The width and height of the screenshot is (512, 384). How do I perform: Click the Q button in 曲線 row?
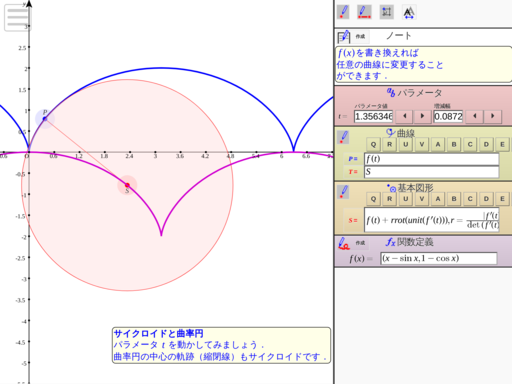point(373,144)
